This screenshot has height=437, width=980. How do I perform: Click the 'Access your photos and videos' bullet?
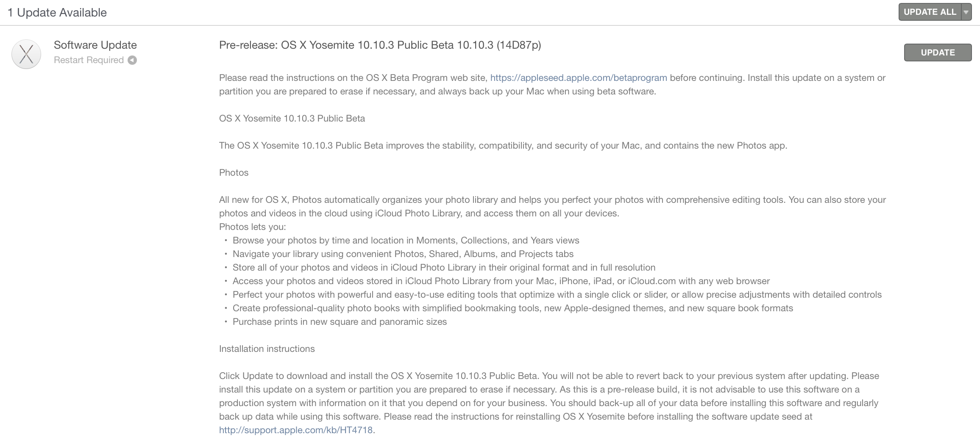(501, 281)
